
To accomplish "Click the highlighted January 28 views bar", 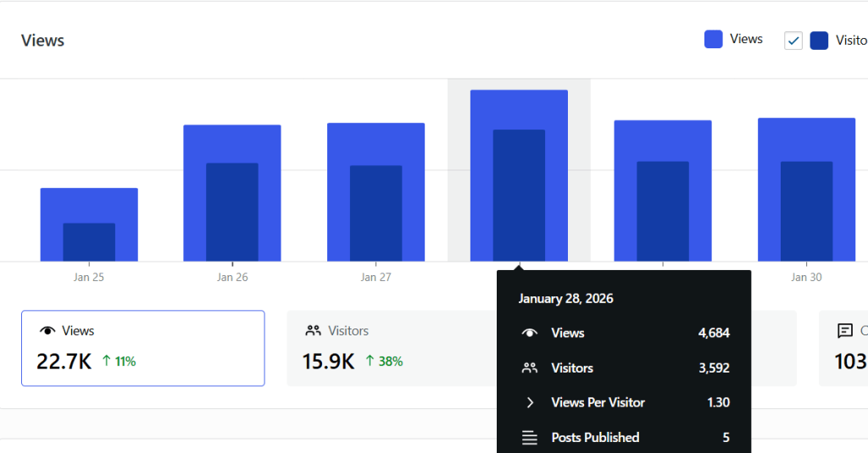I will pyautogui.click(x=519, y=109).
